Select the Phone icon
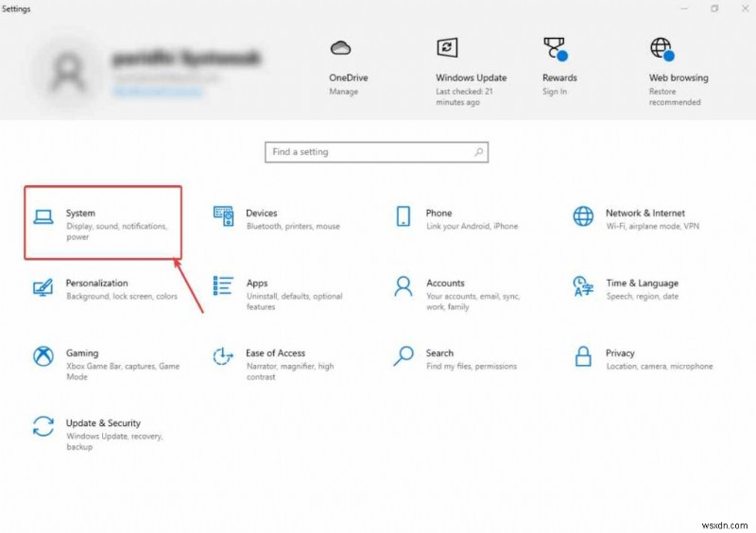Viewport: 756px width, 533px height. click(x=404, y=216)
